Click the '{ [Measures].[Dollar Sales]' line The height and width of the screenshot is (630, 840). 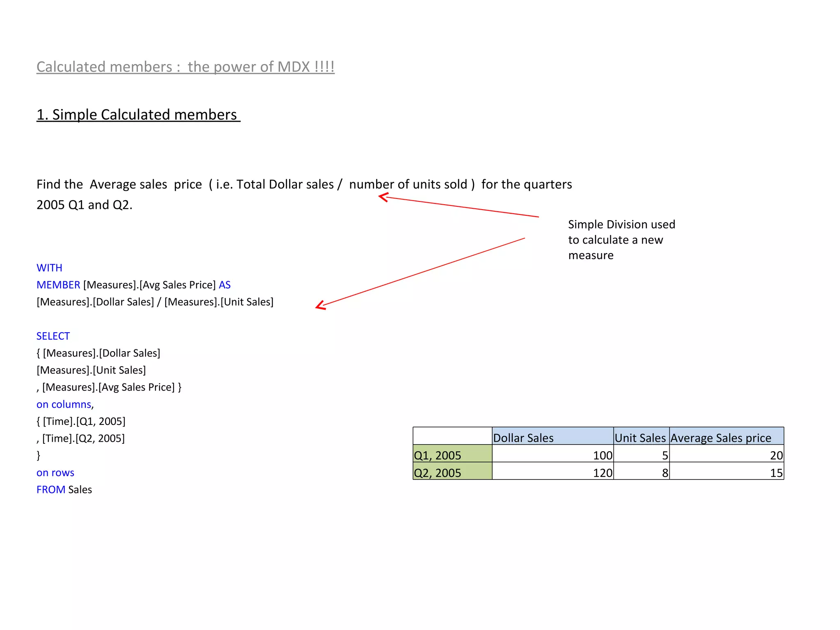98,353
